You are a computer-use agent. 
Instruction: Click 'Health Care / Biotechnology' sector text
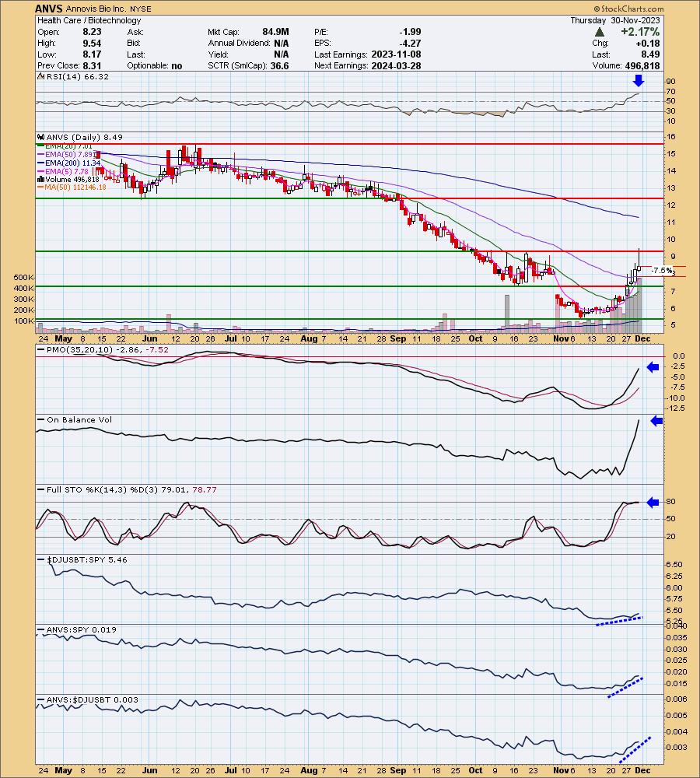pyautogui.click(x=89, y=20)
